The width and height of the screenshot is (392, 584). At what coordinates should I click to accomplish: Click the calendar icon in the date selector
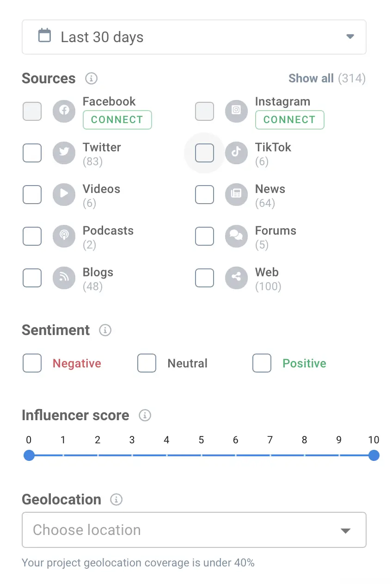[x=44, y=36]
